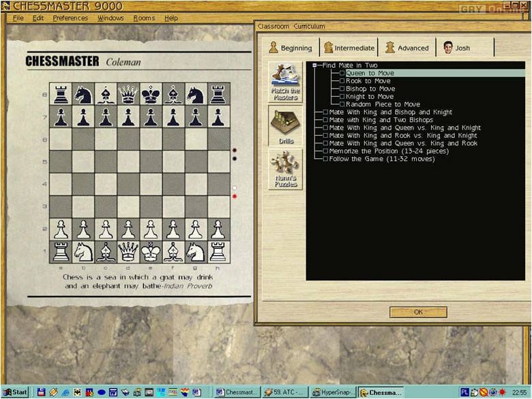This screenshot has height=399, width=532.
Task: Select the black bishop on c8
Action: click(x=106, y=94)
